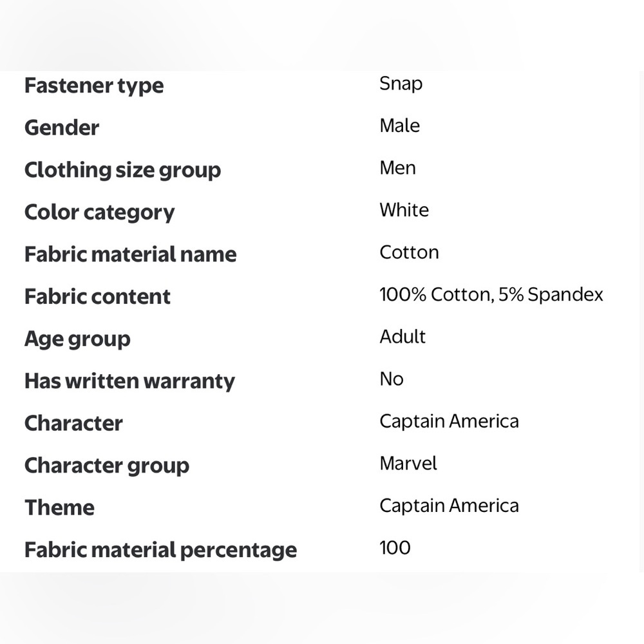The width and height of the screenshot is (644, 644).
Task: Click the "Gender" specification label
Action: click(62, 128)
